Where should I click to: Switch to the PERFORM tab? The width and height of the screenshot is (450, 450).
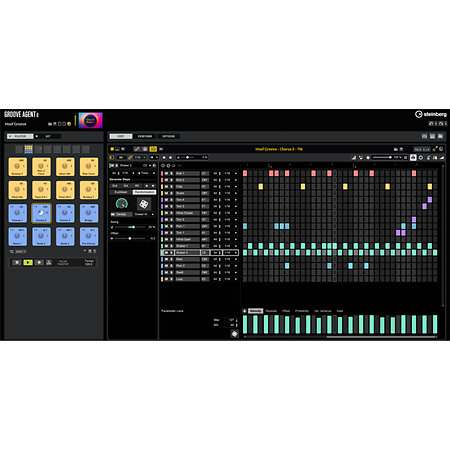pyautogui.click(x=145, y=136)
